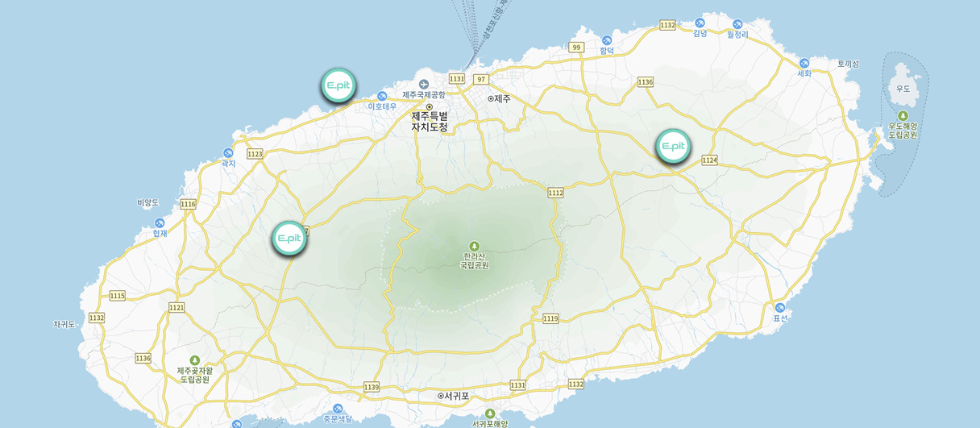980x428 pixels.
Task: Select the 월정리 beach icon
Action: pos(737,24)
